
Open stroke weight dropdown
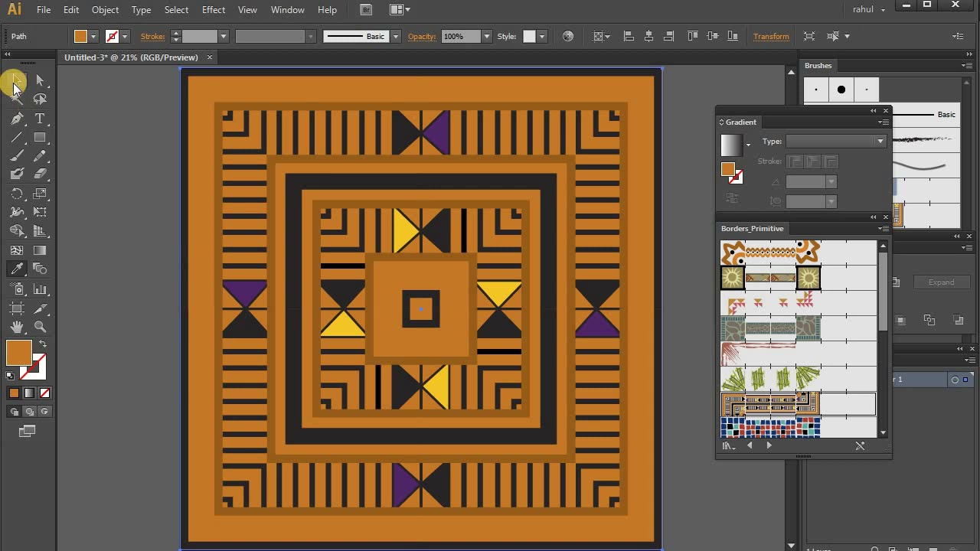click(224, 36)
